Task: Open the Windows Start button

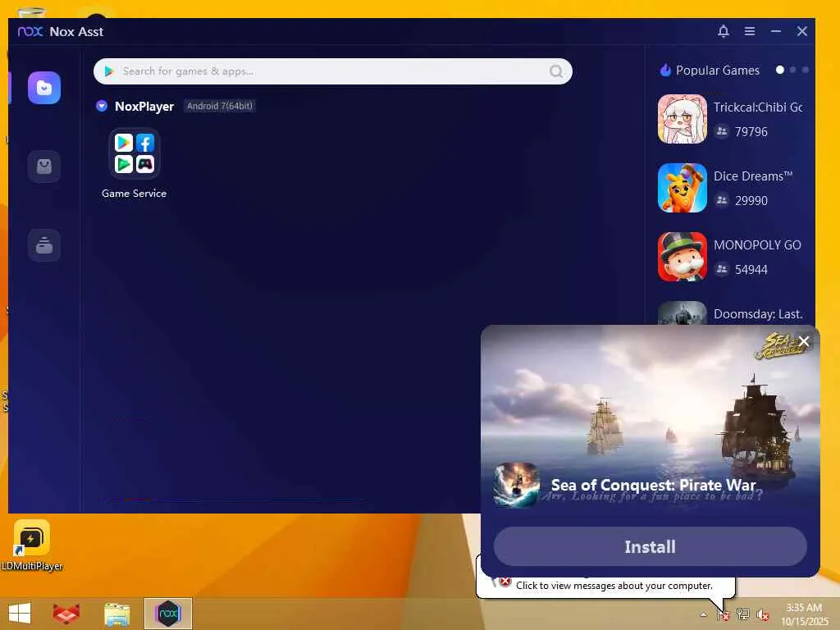Action: pyautogui.click(x=20, y=614)
